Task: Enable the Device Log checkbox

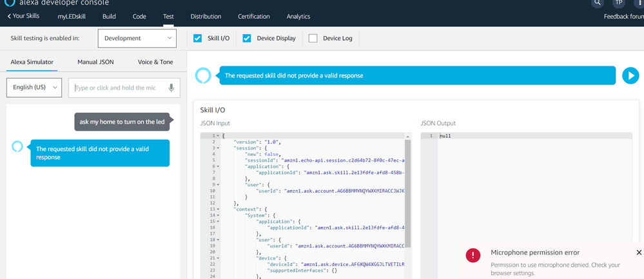Action: click(x=313, y=38)
